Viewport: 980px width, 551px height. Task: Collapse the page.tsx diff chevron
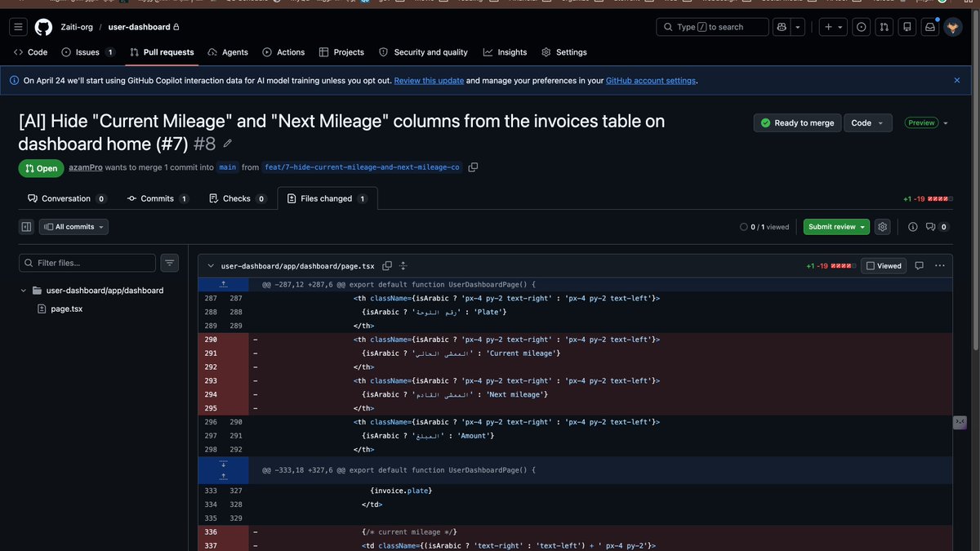pos(211,266)
